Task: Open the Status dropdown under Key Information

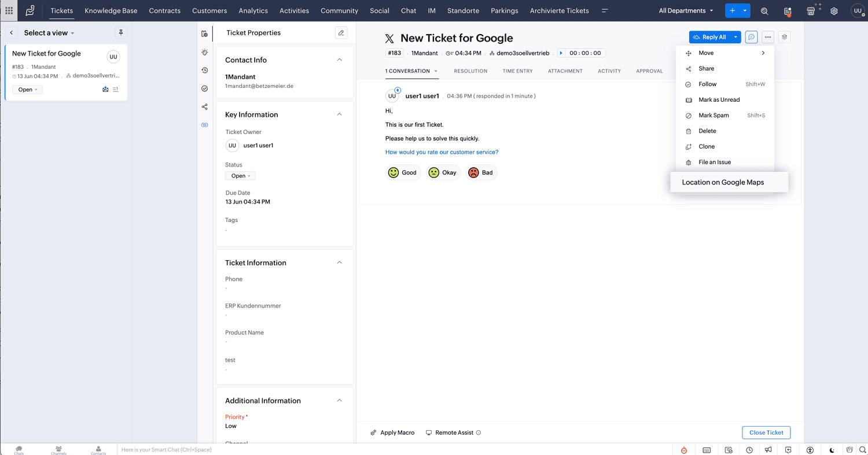Action: click(240, 176)
